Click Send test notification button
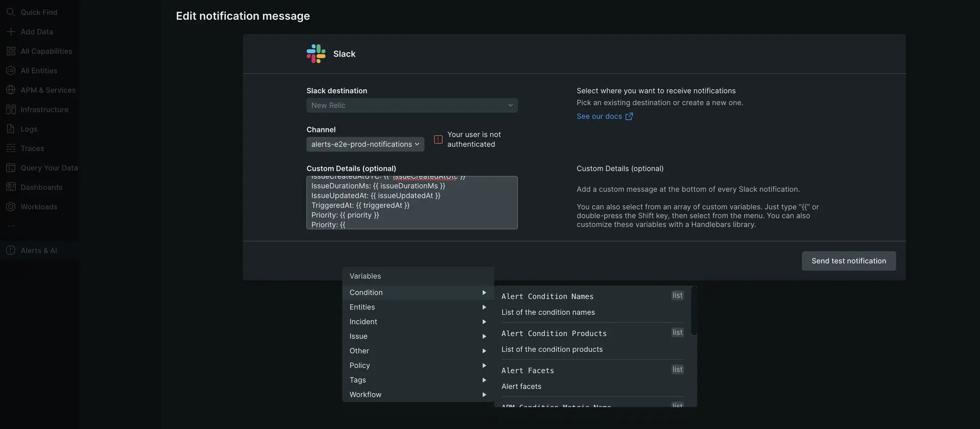 point(848,261)
